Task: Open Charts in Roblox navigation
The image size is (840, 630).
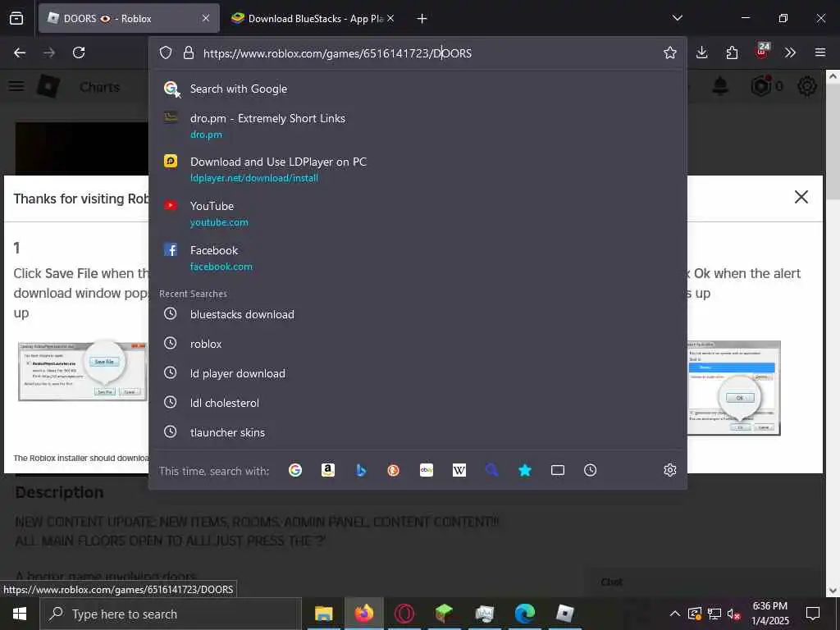Action: coord(99,87)
